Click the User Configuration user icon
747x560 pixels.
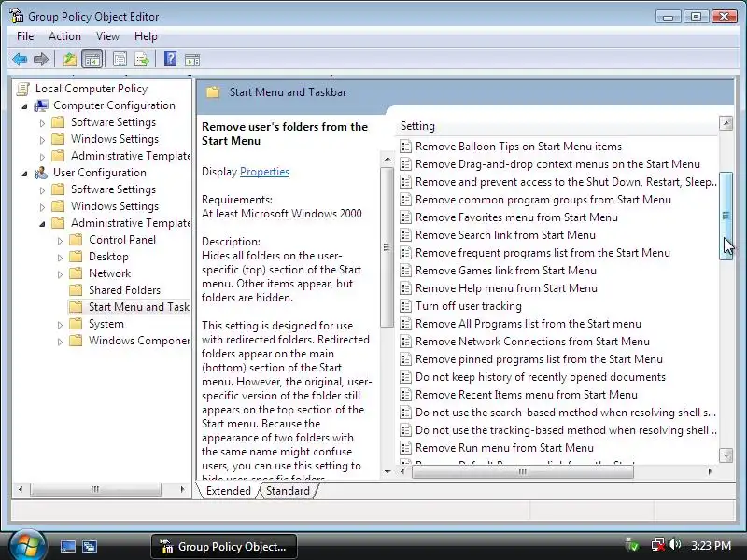pos(41,173)
